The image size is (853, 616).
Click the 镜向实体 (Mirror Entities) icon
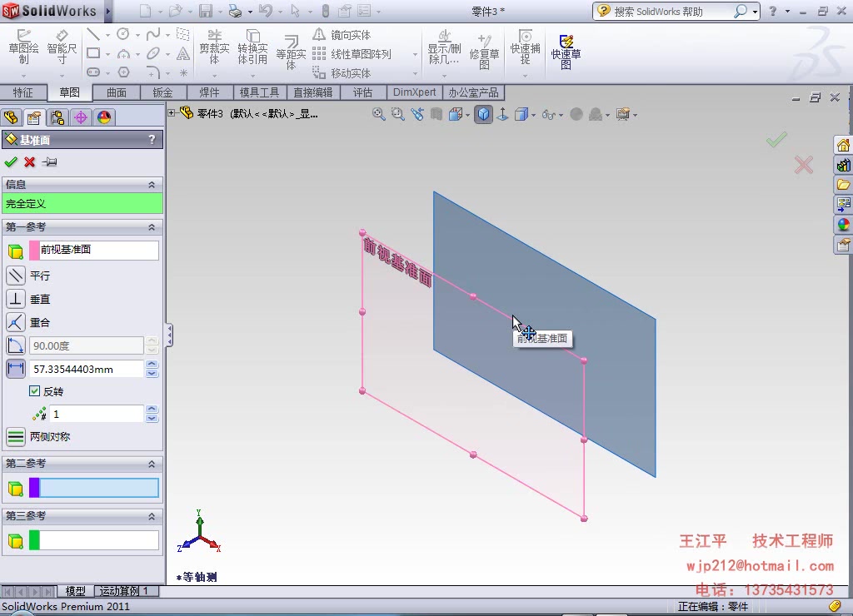click(x=343, y=33)
